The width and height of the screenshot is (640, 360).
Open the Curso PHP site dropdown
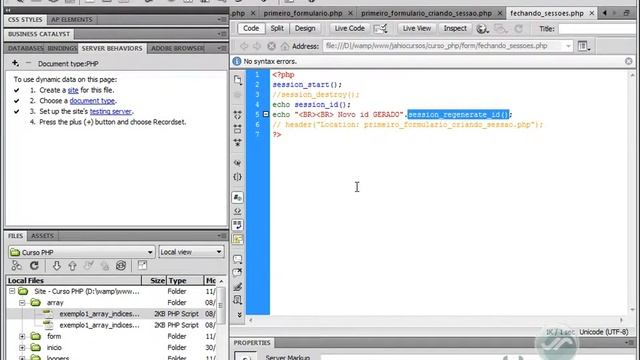click(x=82, y=252)
